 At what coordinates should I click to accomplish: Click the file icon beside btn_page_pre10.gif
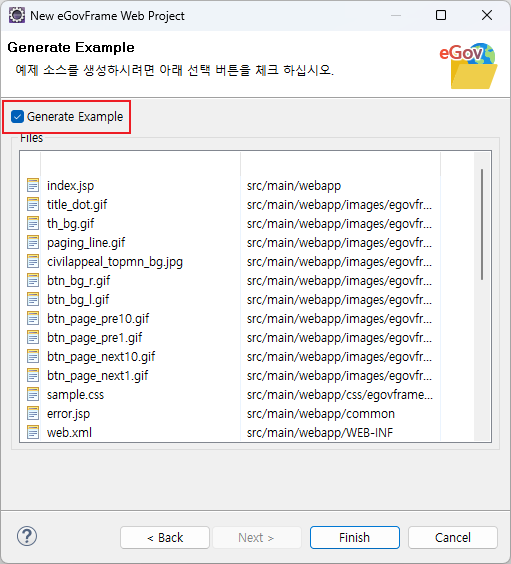pos(33,318)
